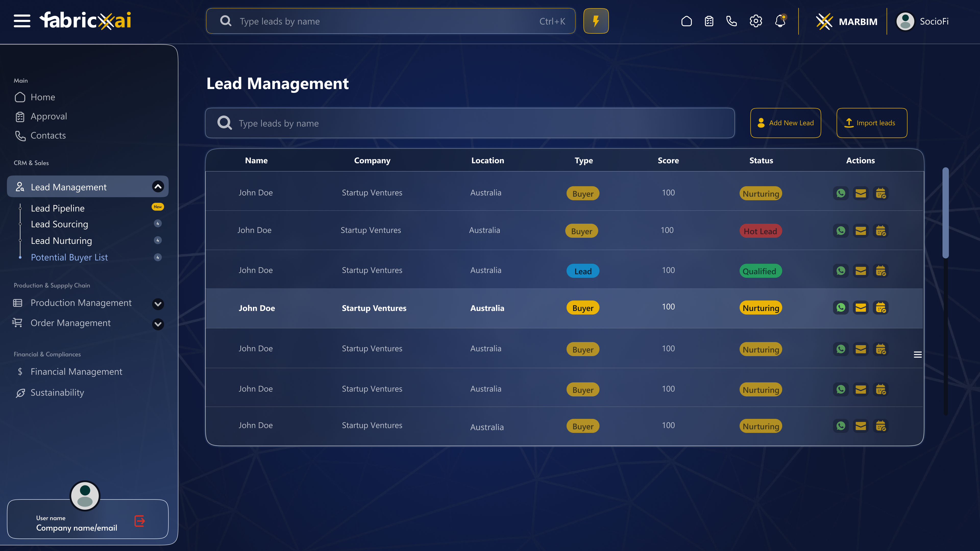Viewport: 980px width, 551px height.
Task: Open WhatsApp chat for the Hot Lead row
Action: coord(841,230)
